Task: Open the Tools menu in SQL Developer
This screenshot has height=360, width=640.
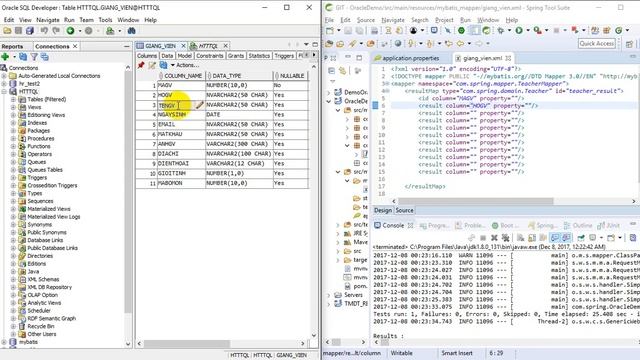Action: click(105, 20)
